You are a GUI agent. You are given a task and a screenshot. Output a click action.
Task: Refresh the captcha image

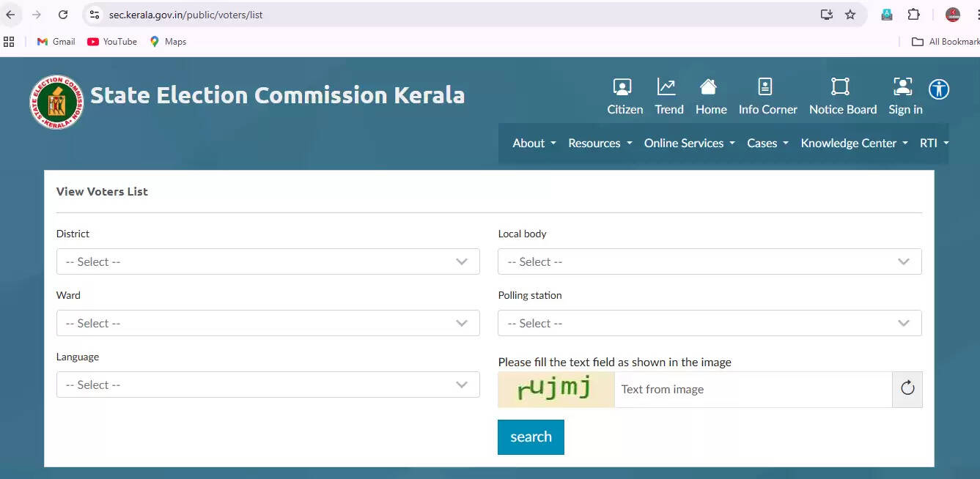coord(907,389)
